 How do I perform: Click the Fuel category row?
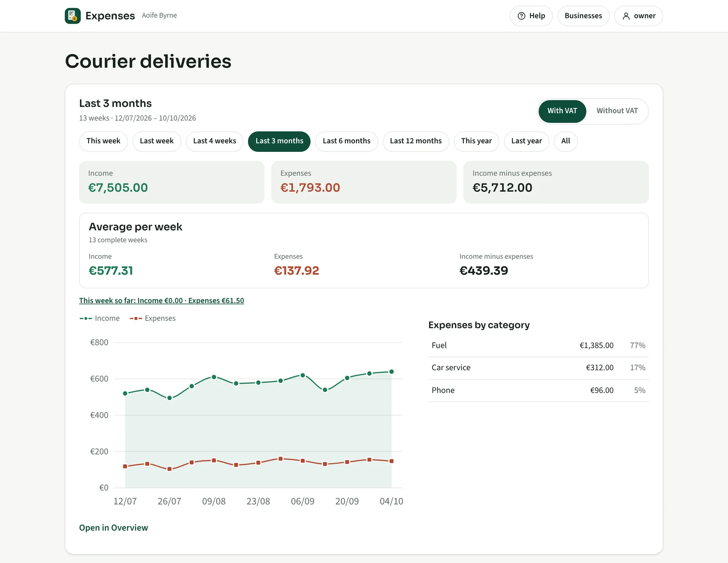[538, 346]
